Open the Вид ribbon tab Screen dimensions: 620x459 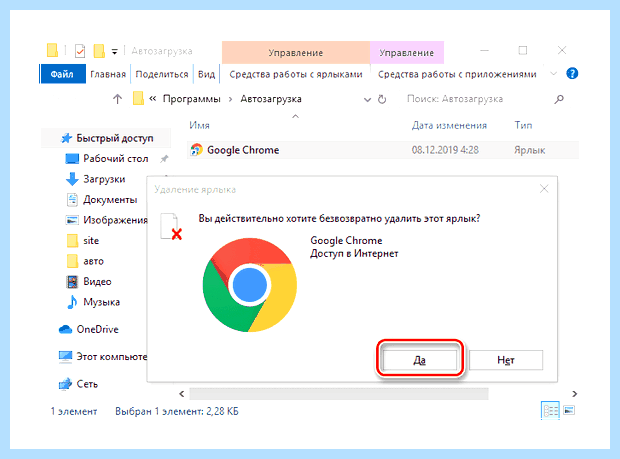(206, 74)
